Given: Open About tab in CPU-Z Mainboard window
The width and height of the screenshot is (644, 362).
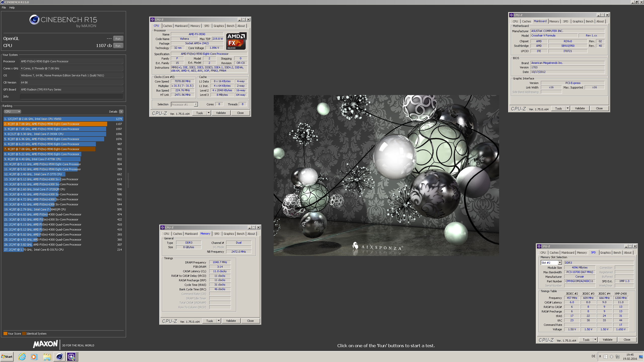Looking at the screenshot, I should [x=600, y=21].
